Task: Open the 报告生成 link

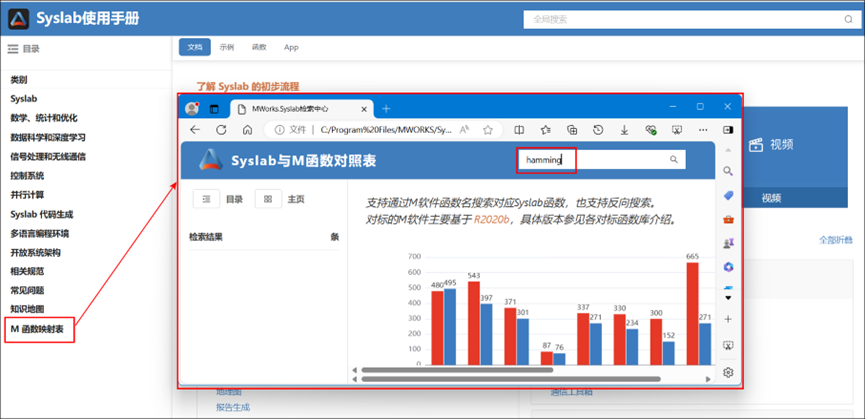Action: click(233, 408)
